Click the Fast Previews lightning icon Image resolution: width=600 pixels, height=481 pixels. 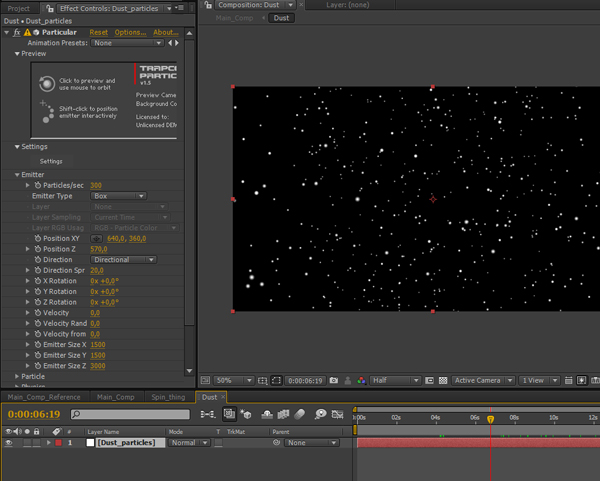[582, 380]
